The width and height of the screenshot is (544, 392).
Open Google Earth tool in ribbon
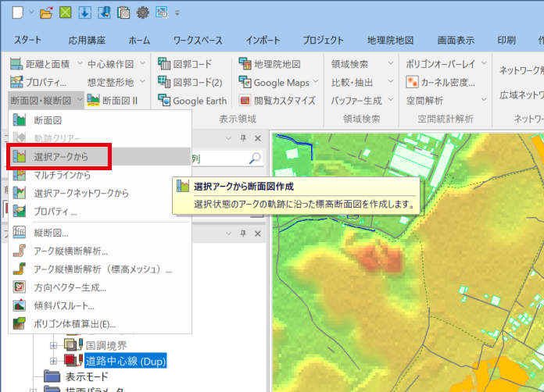click(x=192, y=100)
